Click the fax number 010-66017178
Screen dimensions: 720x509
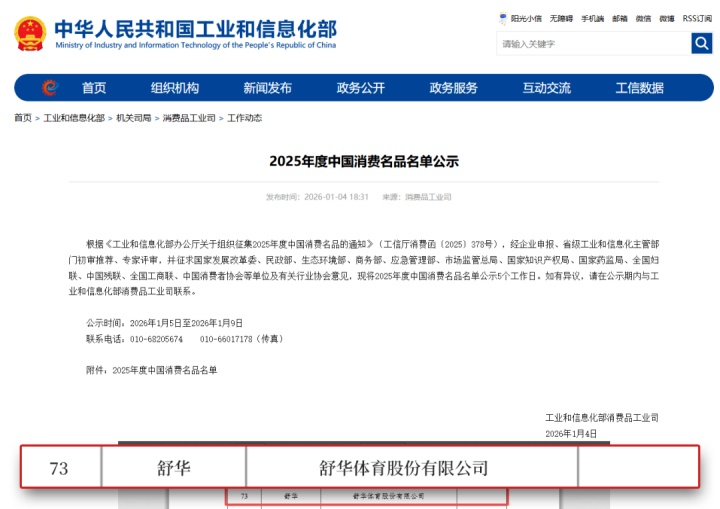(226, 339)
